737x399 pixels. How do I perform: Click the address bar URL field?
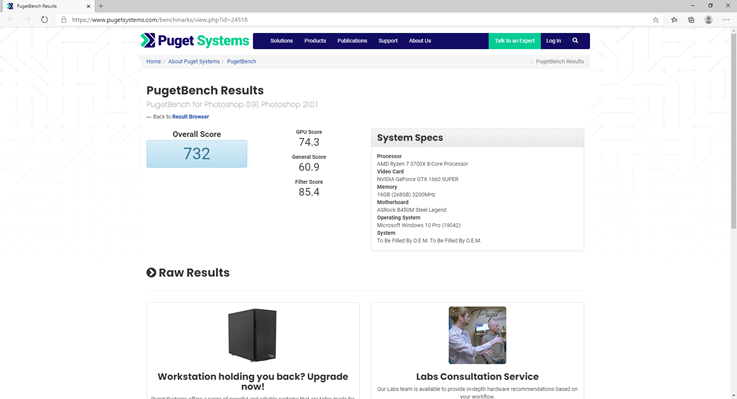[357, 20]
